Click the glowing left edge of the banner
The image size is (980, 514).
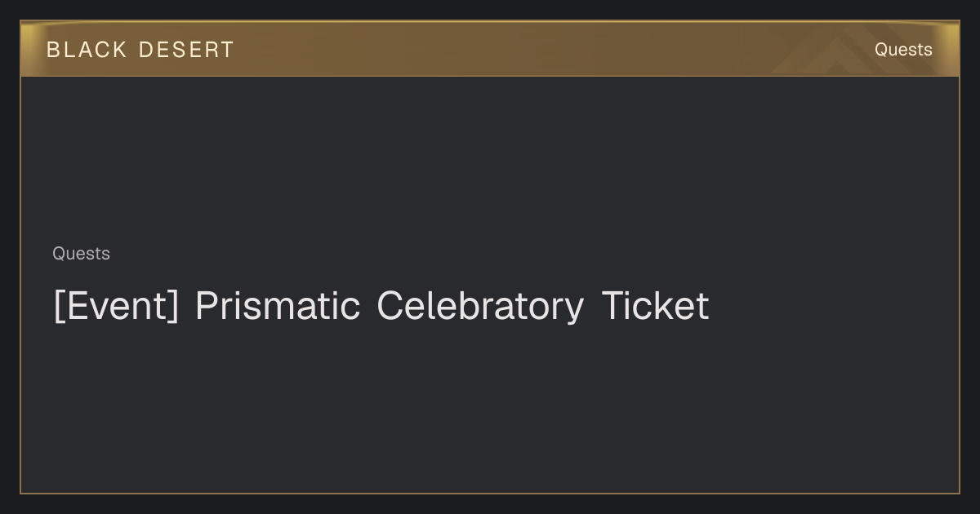click(x=26, y=49)
